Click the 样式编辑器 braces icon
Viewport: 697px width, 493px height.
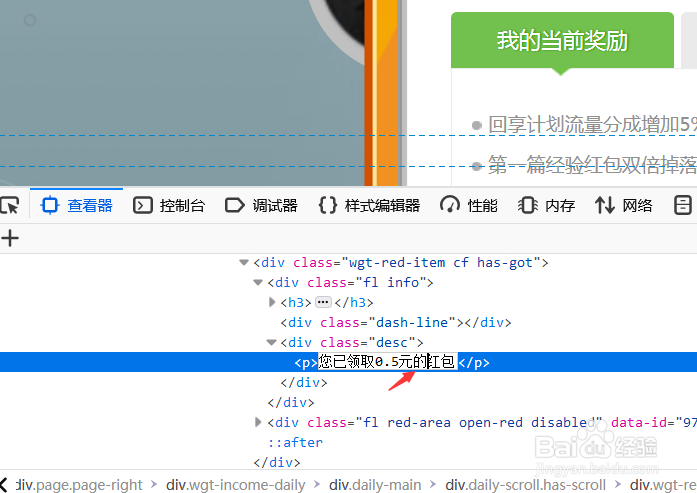coord(328,205)
